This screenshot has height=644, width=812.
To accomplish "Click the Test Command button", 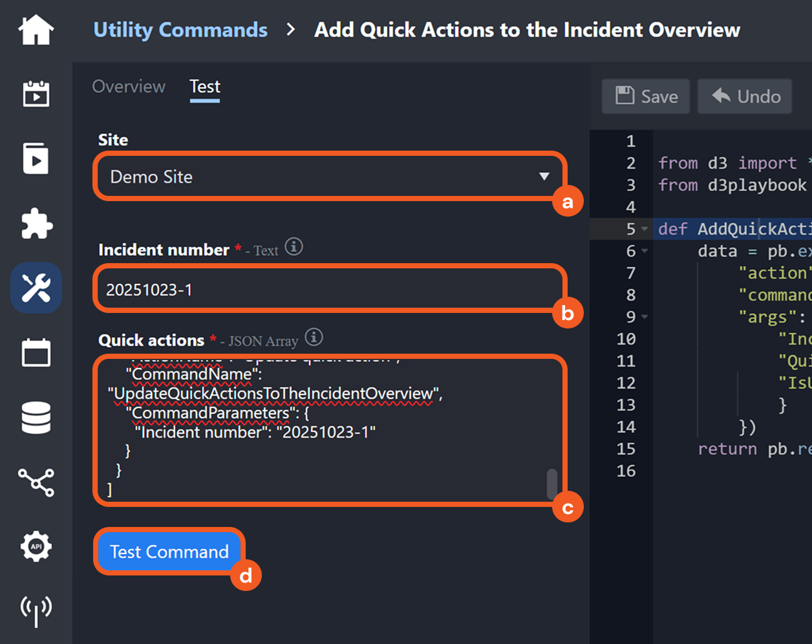I will [169, 552].
